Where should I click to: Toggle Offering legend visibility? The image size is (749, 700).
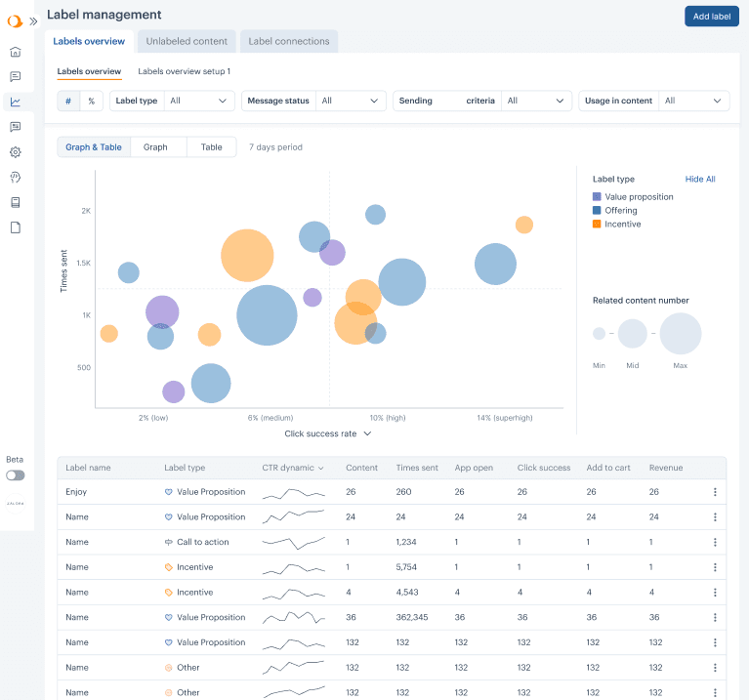point(615,210)
